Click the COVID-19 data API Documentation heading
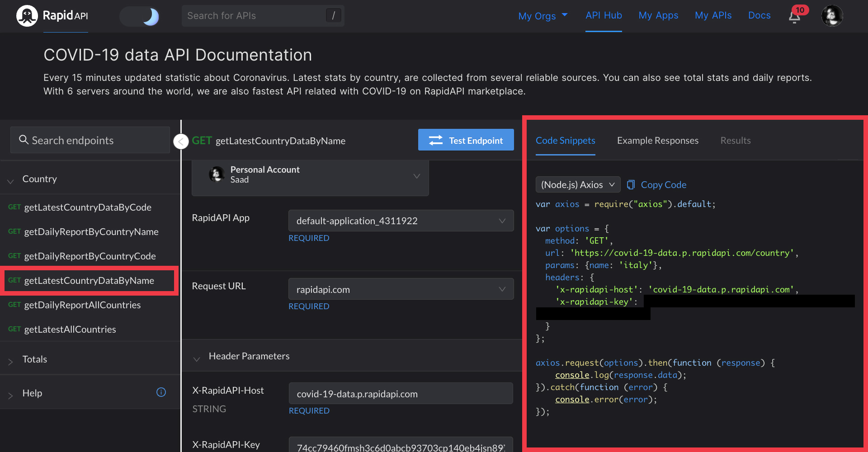This screenshot has width=868, height=452. 178,55
